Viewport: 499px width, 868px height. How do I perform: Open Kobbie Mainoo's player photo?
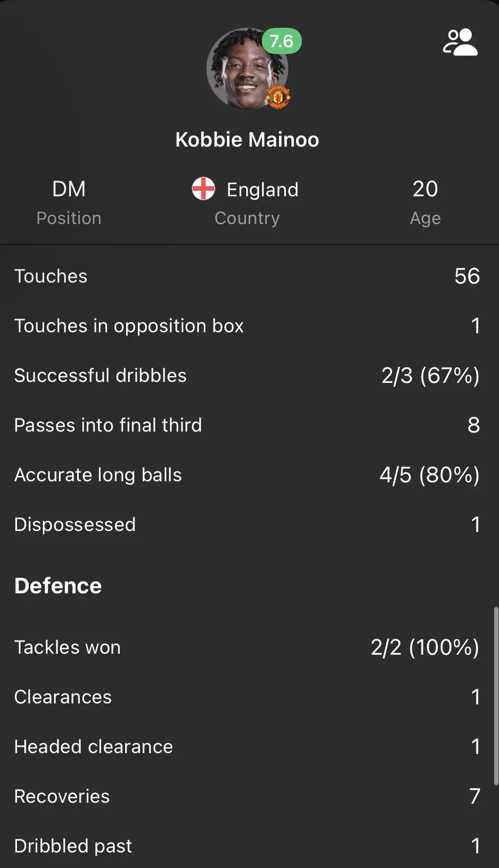[x=247, y=68]
